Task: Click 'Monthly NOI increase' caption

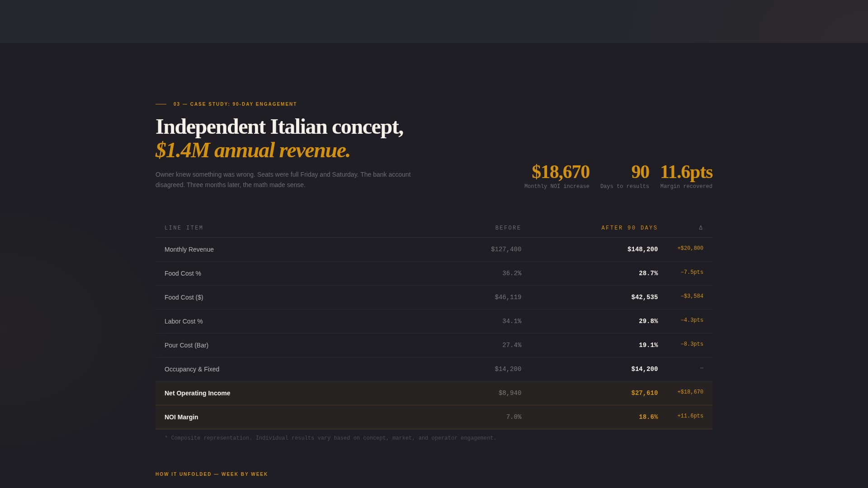Action: point(557,187)
